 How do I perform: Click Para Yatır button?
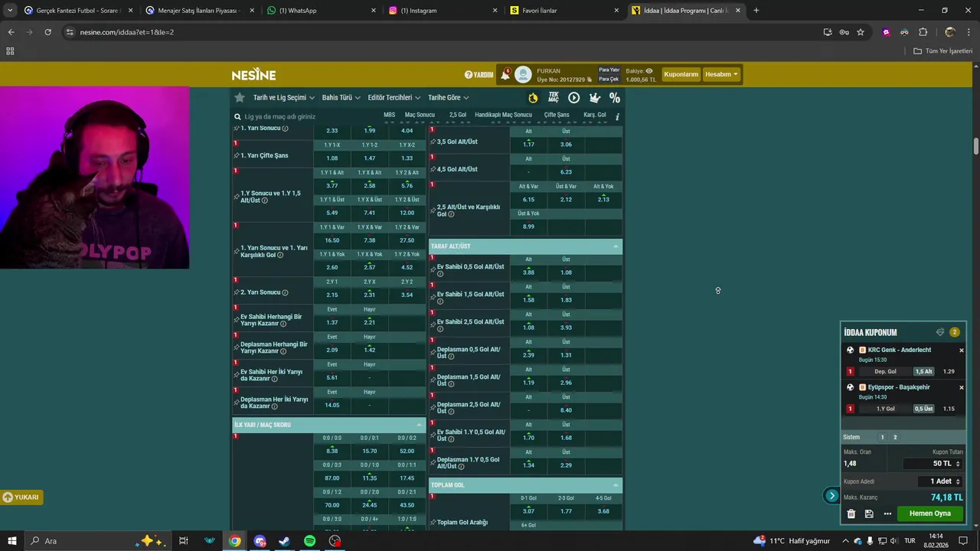click(609, 70)
